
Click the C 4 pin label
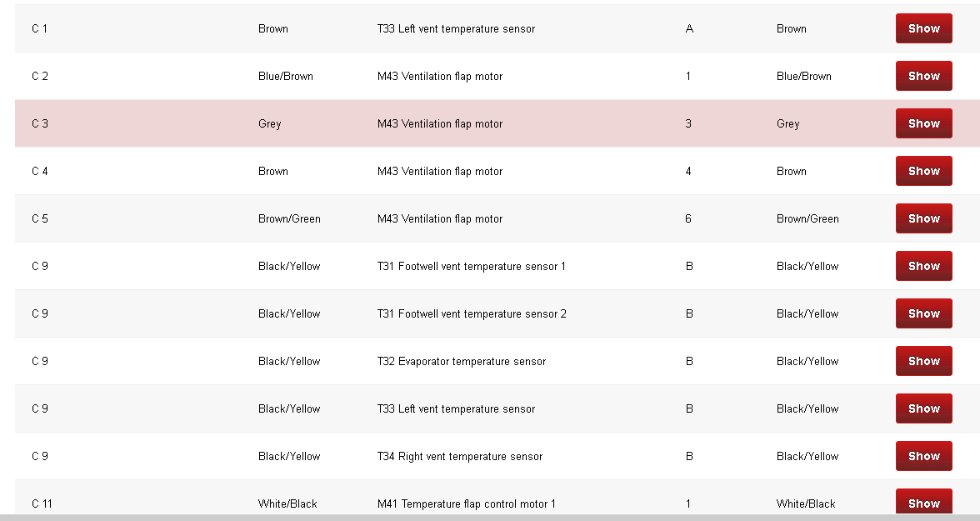40,172
